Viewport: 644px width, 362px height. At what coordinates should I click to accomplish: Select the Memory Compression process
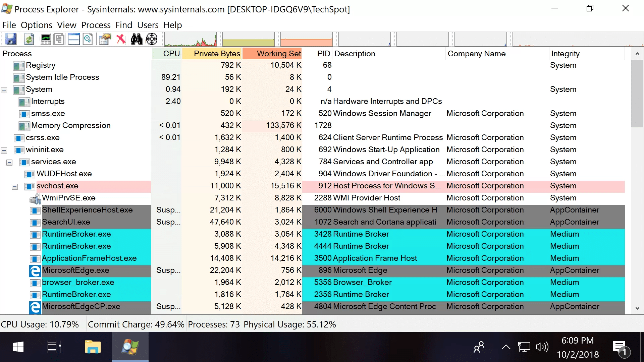(x=313, y=125)
